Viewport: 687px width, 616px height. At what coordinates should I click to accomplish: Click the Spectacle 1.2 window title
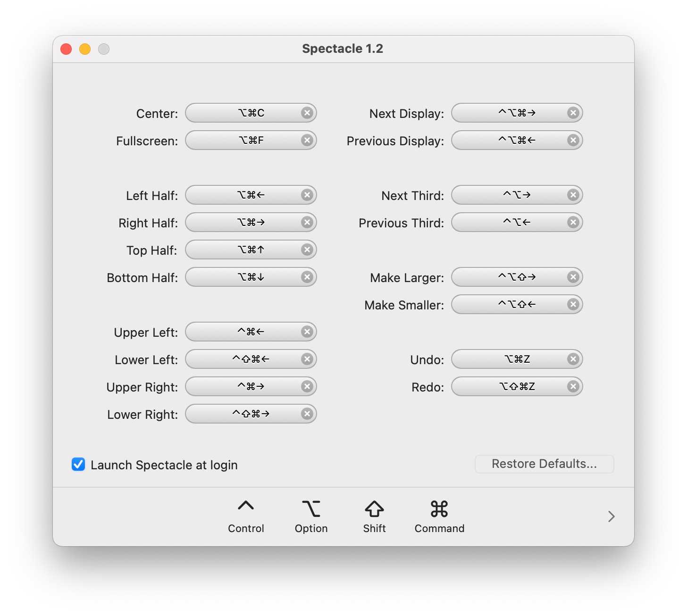(343, 49)
